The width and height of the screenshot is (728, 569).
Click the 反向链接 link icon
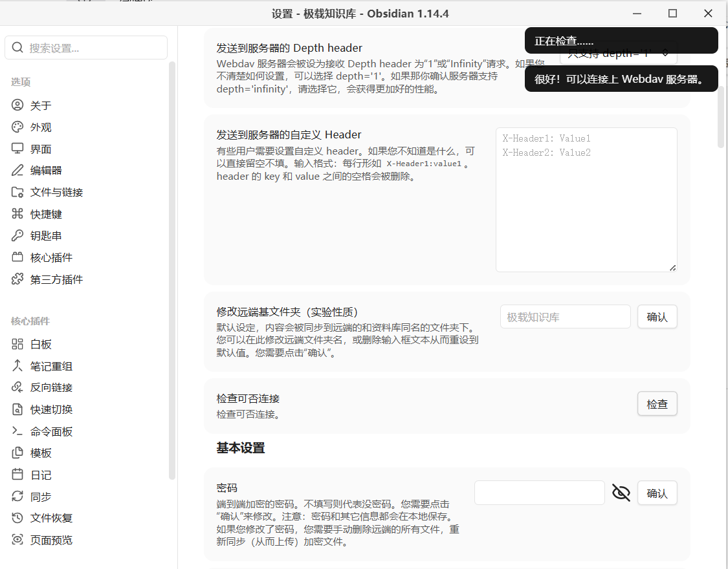pyautogui.click(x=17, y=387)
